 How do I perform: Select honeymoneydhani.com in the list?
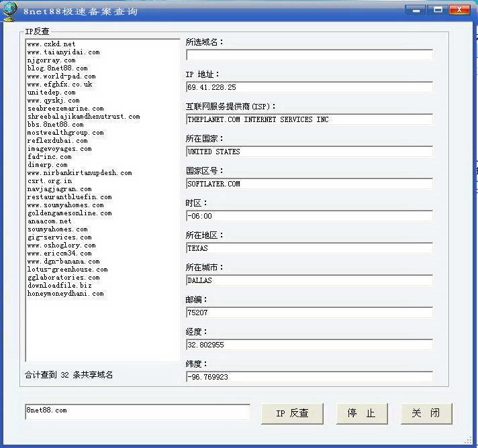66,294
